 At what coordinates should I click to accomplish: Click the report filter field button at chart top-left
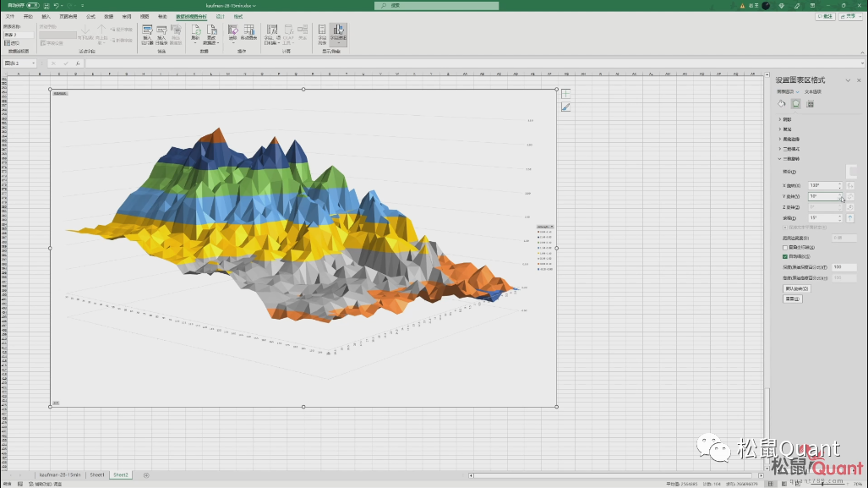click(x=60, y=94)
